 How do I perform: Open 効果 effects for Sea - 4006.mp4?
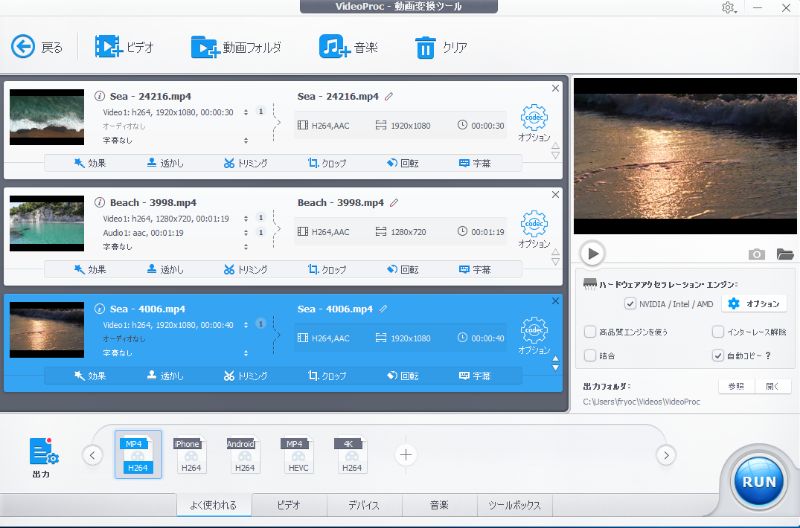tap(90, 376)
